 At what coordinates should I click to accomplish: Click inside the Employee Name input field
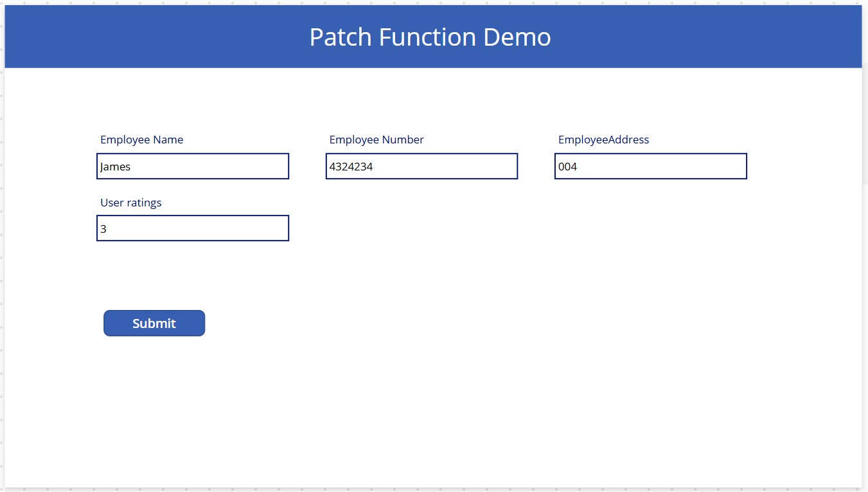pyautogui.click(x=193, y=166)
